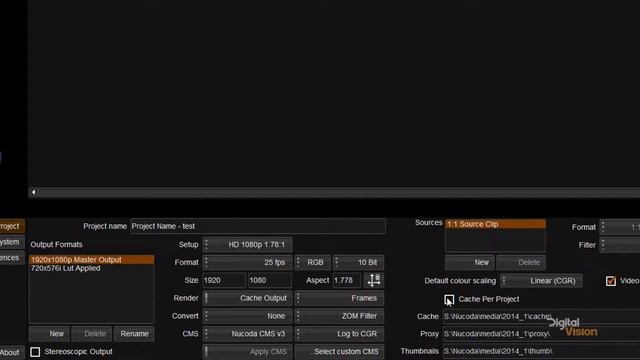Click the Size height field 1080
The image size is (640, 360).
tap(270, 280)
